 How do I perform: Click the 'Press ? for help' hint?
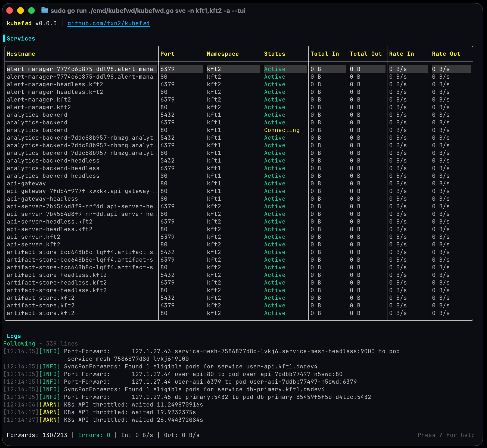446,435
